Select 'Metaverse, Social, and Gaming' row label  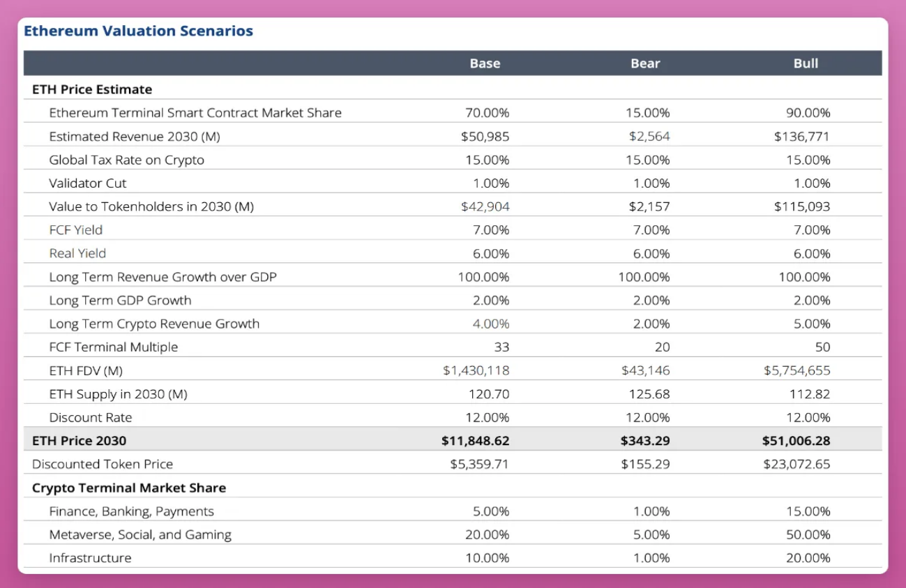pyautogui.click(x=140, y=535)
